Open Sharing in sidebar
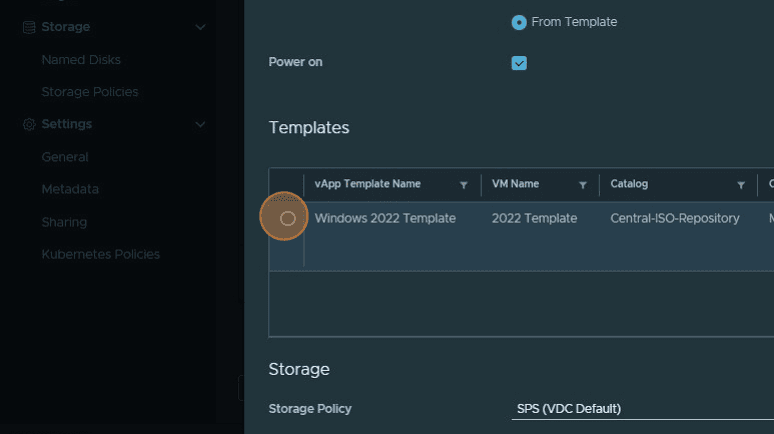Screen dimensions: 774x434 coord(64,222)
